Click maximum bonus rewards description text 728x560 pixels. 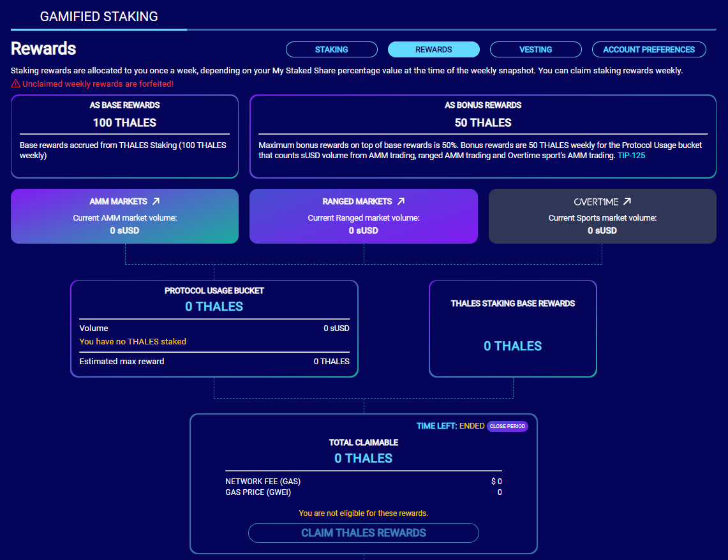[480, 151]
